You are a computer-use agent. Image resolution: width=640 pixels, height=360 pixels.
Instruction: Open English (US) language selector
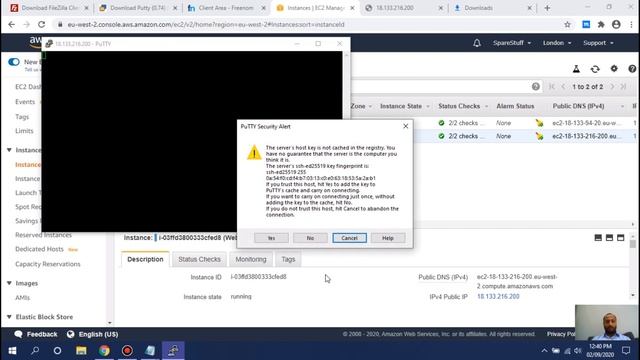pyautogui.click(x=93, y=334)
